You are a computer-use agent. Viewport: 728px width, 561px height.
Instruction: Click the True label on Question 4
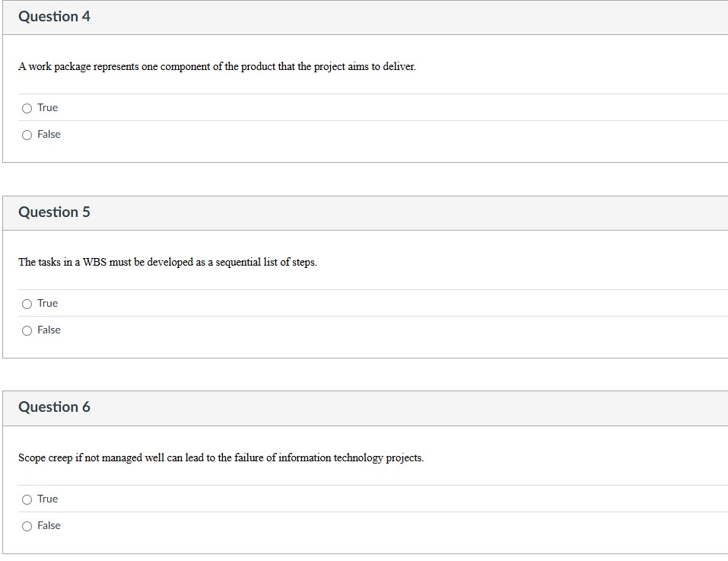click(48, 107)
